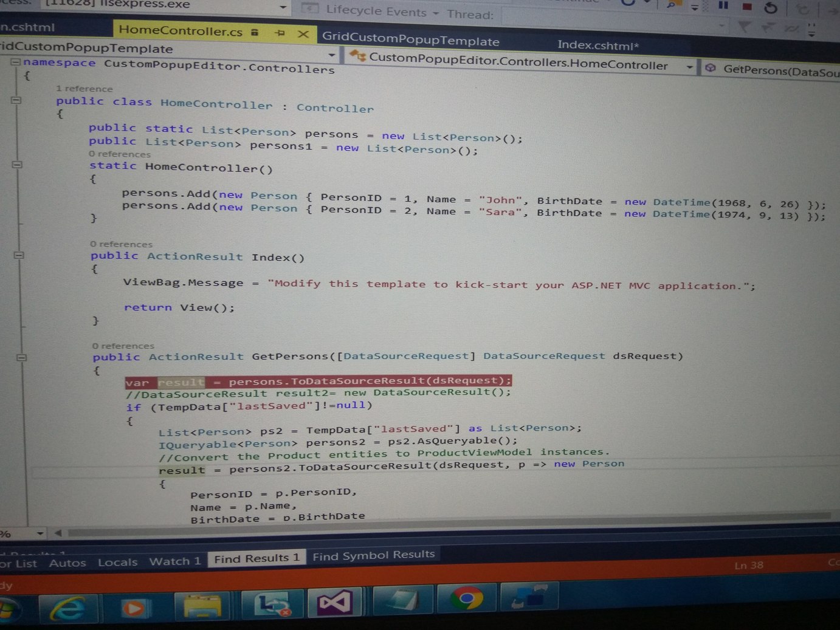The width and height of the screenshot is (840, 630).
Task: Open the Watch 1 tab
Action: [175, 561]
